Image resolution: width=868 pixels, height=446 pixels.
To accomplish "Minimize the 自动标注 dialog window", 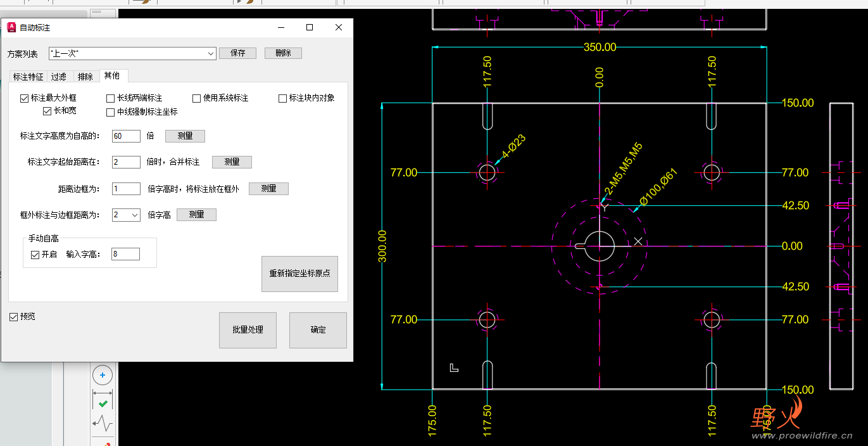I will pos(280,27).
